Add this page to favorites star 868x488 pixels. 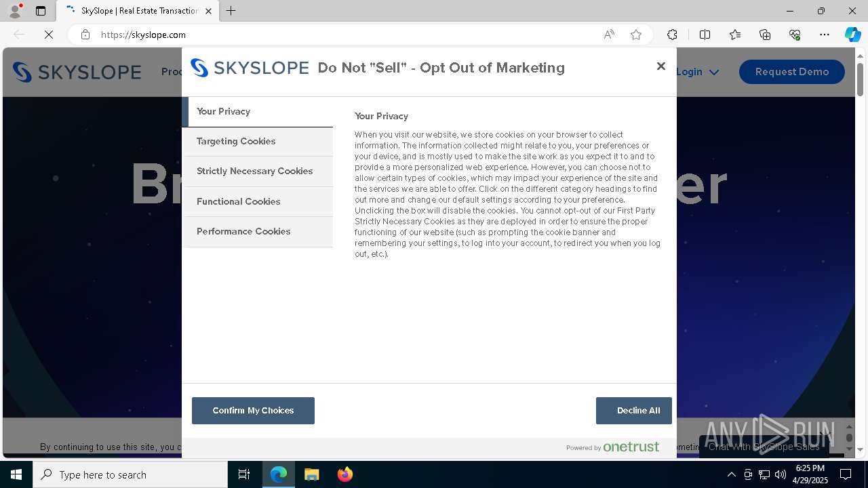pyautogui.click(x=636, y=35)
